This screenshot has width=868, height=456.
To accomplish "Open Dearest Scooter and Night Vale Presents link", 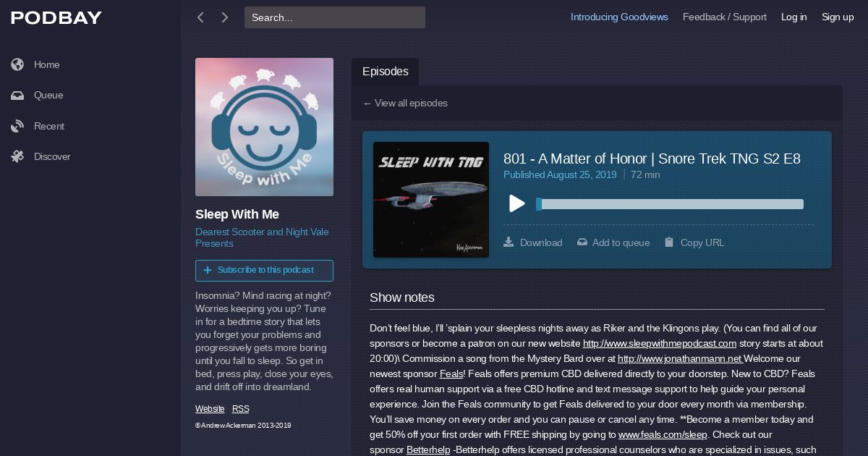I will (x=262, y=237).
